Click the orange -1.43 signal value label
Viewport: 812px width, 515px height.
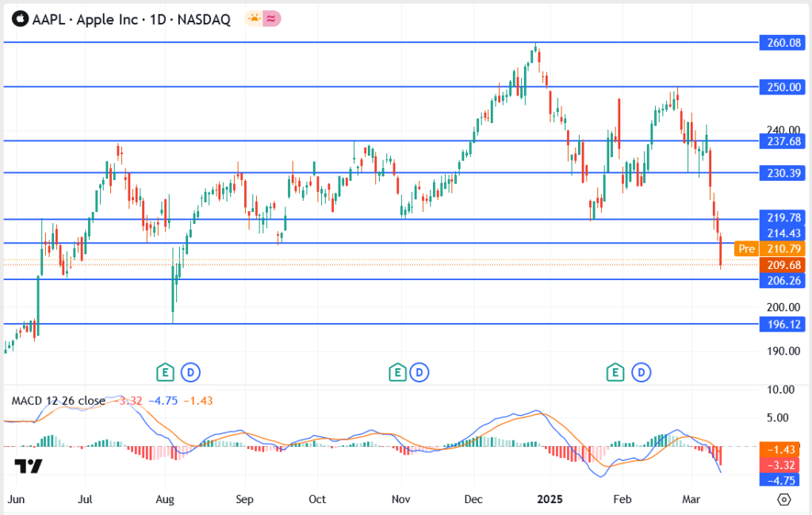(x=781, y=449)
